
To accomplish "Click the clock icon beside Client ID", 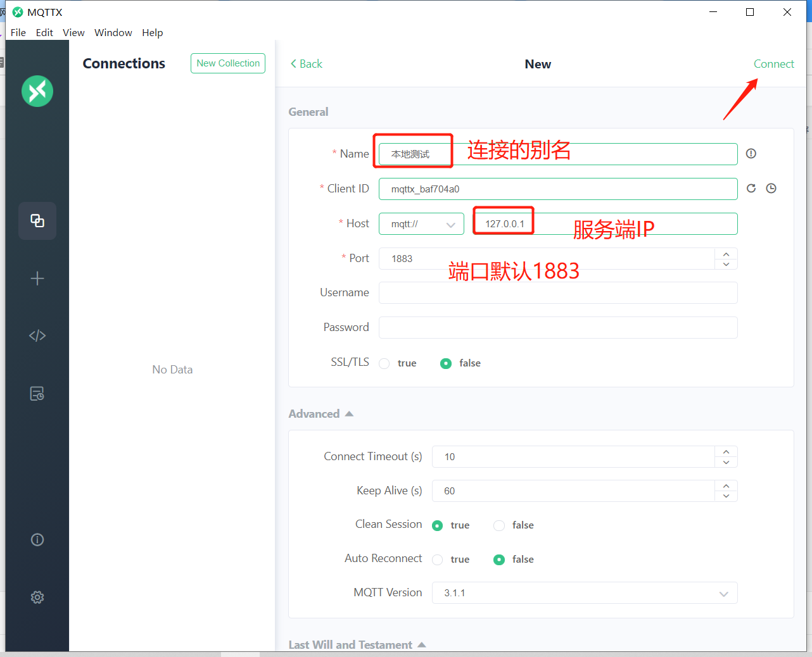I will pos(771,188).
